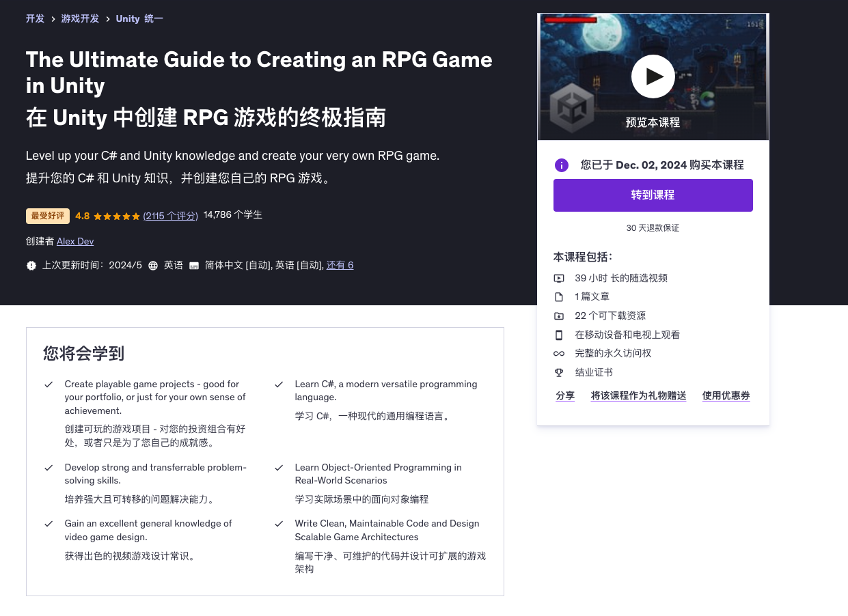
Task: Click the article icon next to 1 篇文章
Action: [x=559, y=297]
